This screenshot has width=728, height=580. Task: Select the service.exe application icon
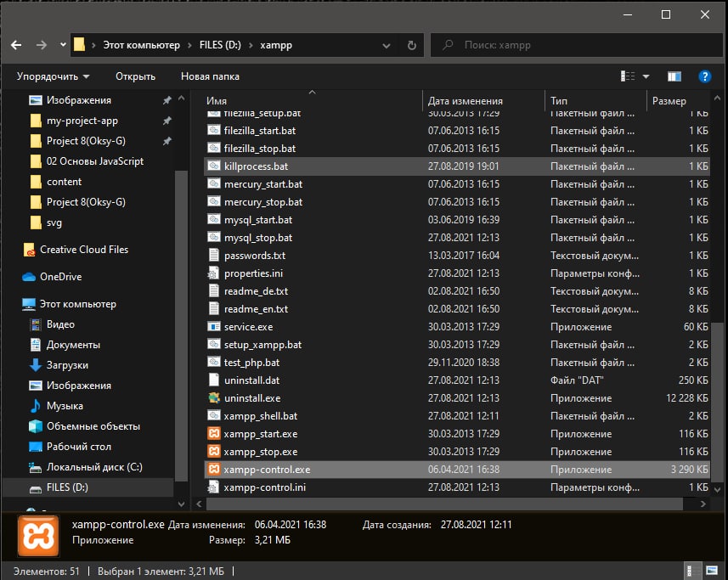click(x=213, y=327)
